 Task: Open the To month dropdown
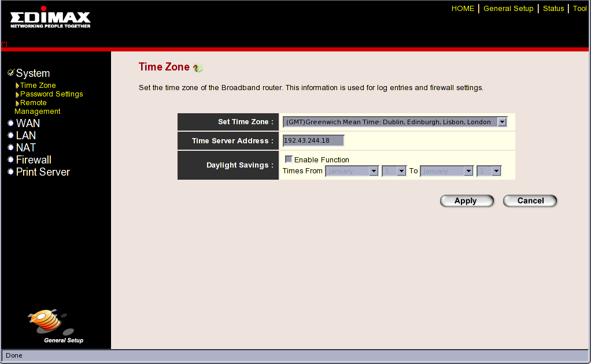tap(446, 171)
